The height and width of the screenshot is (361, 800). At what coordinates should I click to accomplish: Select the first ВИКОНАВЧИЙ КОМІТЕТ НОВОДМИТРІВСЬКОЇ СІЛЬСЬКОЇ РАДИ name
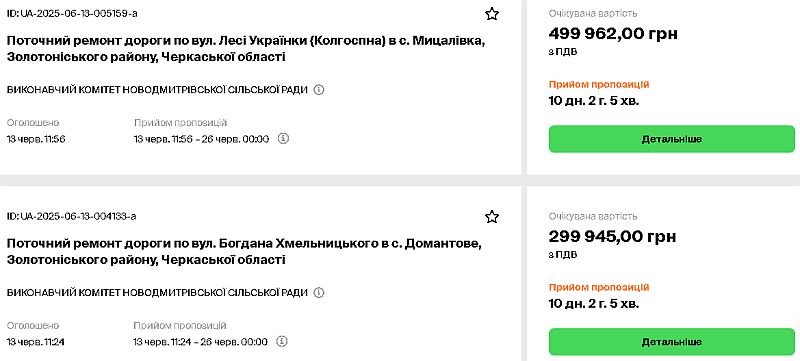click(x=157, y=90)
